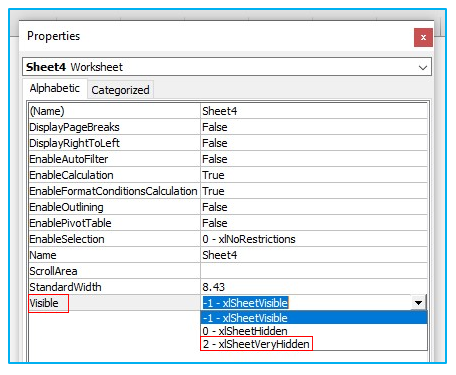Select the EnableSelection property
Viewport: 456px width, 375px height.
pos(114,239)
